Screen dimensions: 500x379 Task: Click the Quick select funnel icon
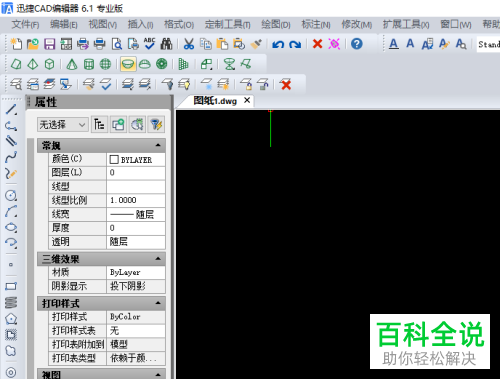point(156,125)
